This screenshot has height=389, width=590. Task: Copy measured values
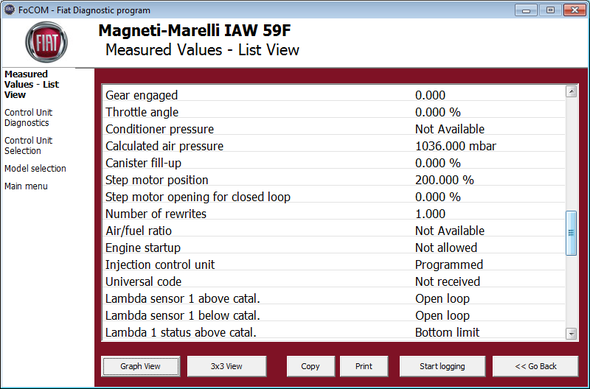310,366
